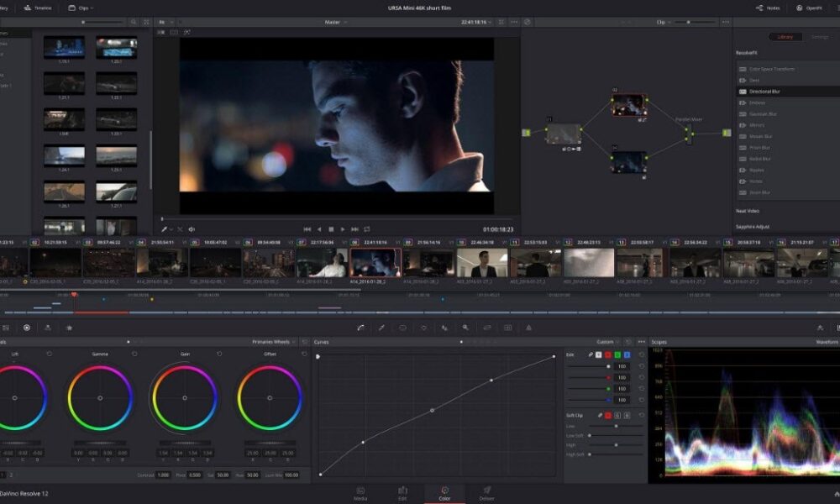Enable the red channel curve button

(x=608, y=354)
